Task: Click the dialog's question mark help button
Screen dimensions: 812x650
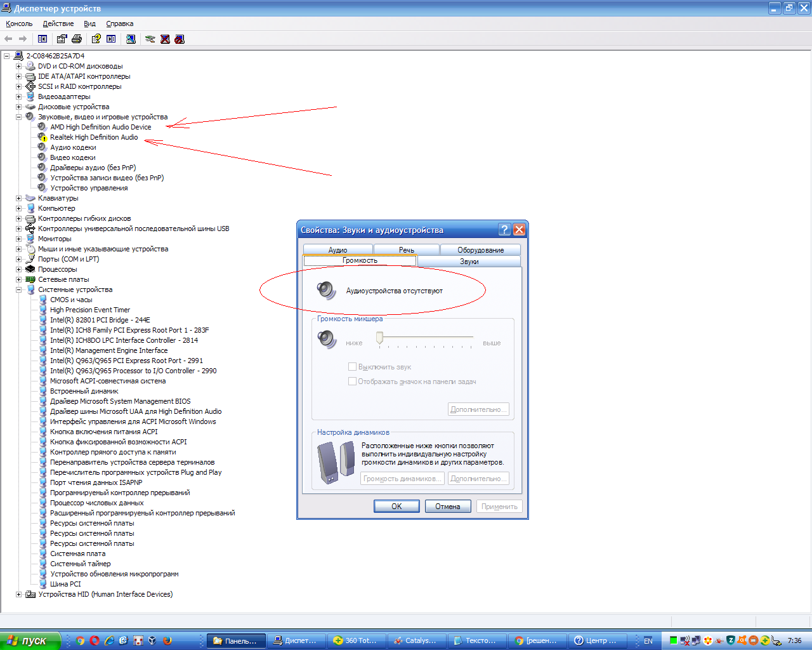Action: pyautogui.click(x=505, y=230)
